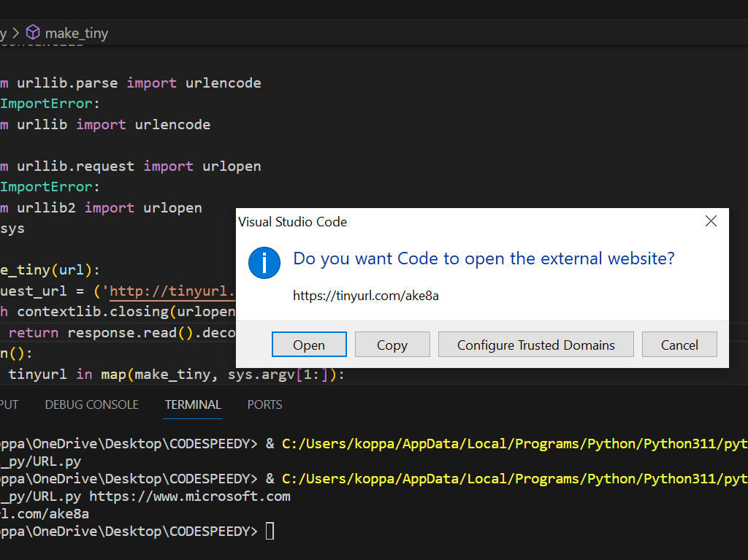
Task: Select the tinyurl.com/ake8a URL text in the dialog
Action: click(x=366, y=296)
